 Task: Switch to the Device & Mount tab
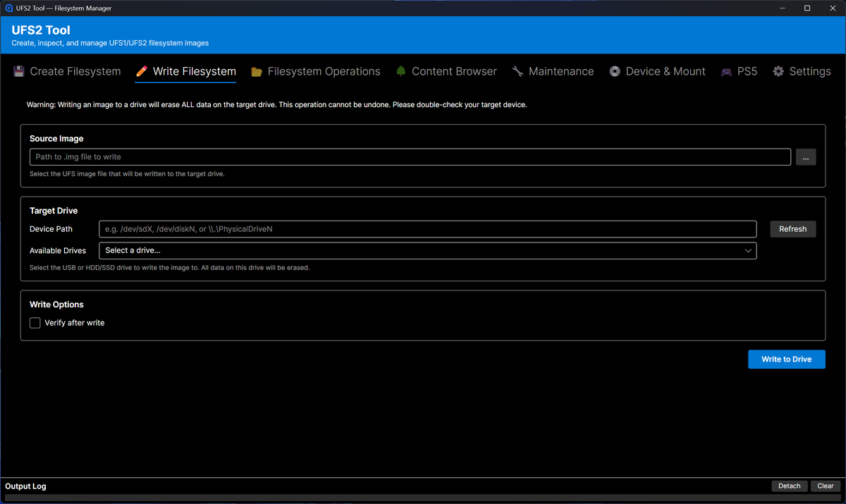pyautogui.click(x=657, y=71)
